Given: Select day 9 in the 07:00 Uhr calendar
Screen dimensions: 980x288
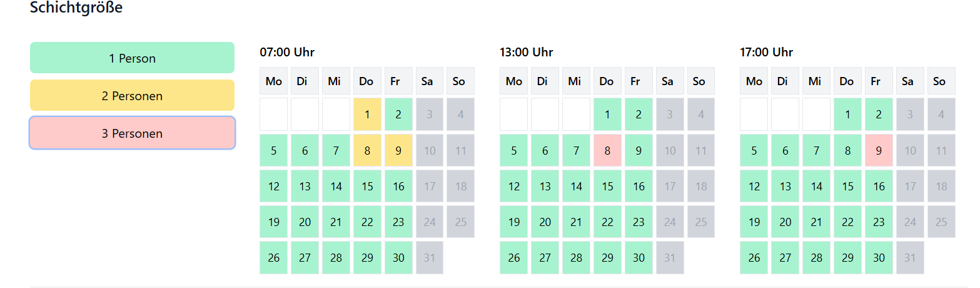Looking at the screenshot, I should [x=398, y=150].
